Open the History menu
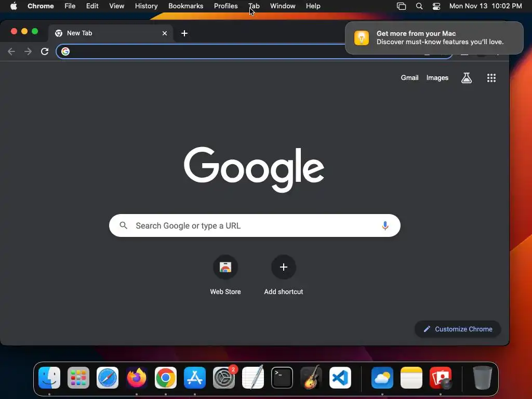 (x=146, y=6)
